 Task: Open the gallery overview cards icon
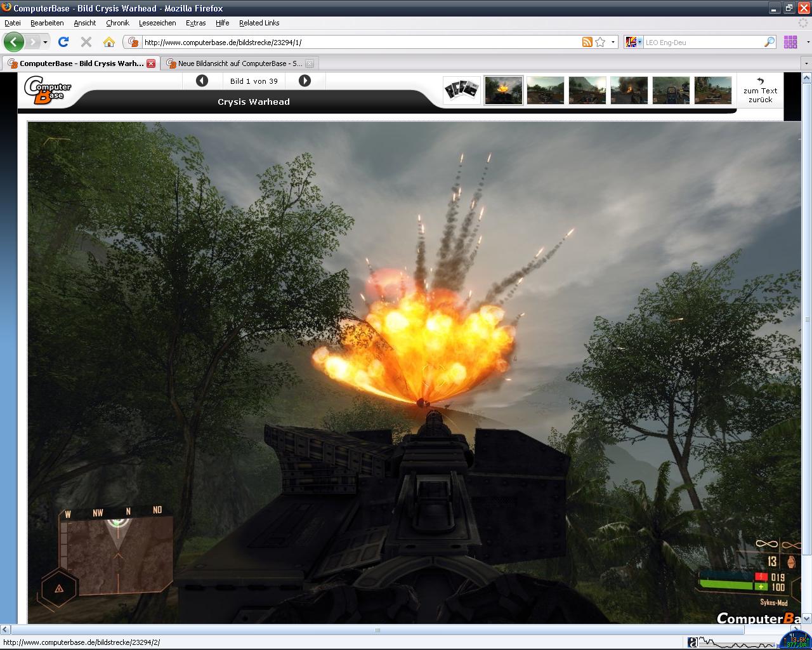click(461, 90)
